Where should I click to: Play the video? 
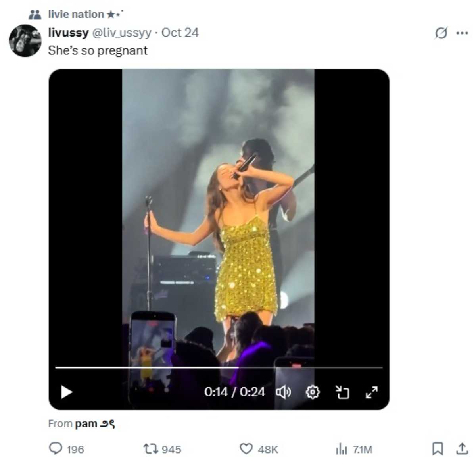66,392
